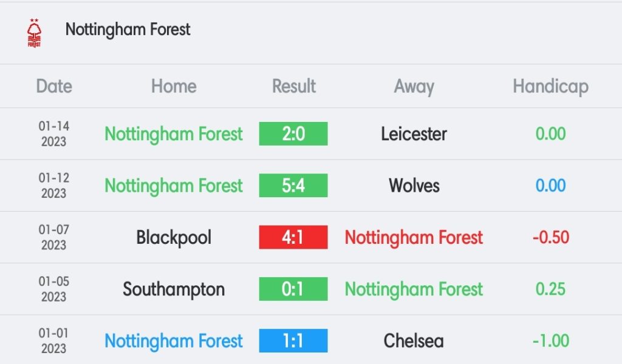Image resolution: width=622 pixels, height=364 pixels.
Task: Open the Nottingham Forest team title
Action: point(128,30)
